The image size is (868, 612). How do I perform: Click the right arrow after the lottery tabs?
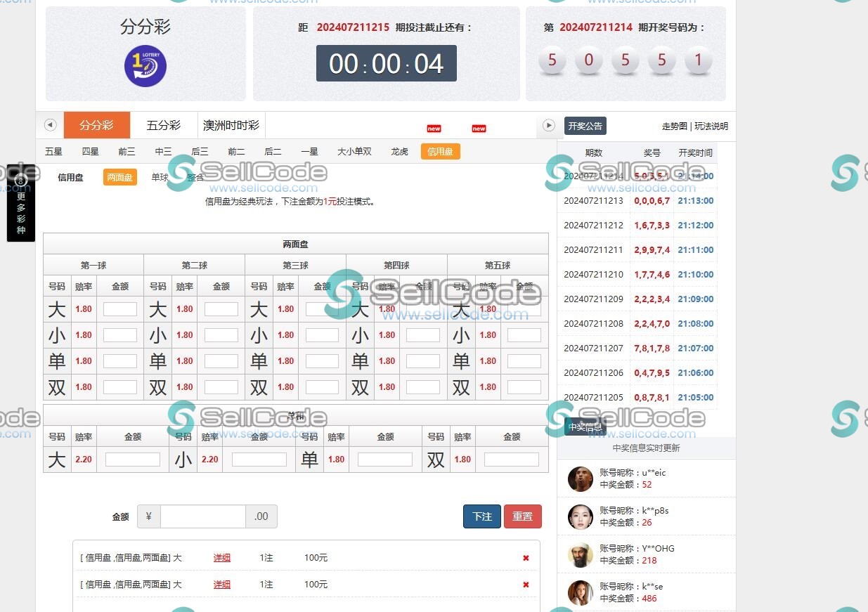click(548, 124)
